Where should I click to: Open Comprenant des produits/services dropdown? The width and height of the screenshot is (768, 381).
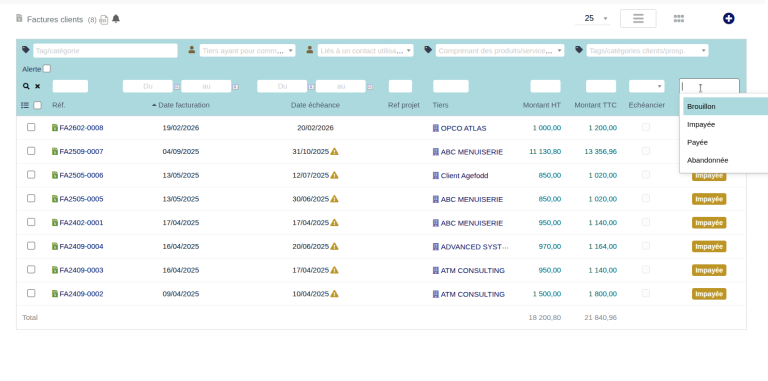click(x=500, y=50)
